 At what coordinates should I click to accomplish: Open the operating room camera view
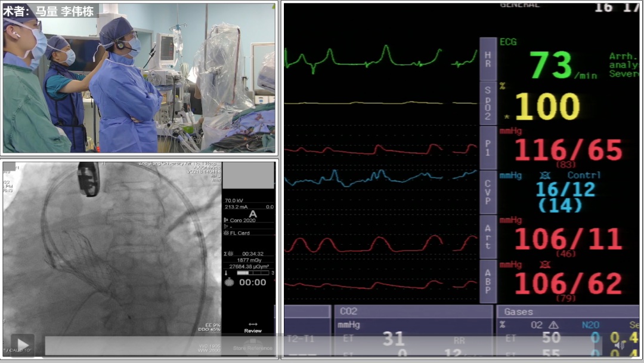[x=139, y=78]
